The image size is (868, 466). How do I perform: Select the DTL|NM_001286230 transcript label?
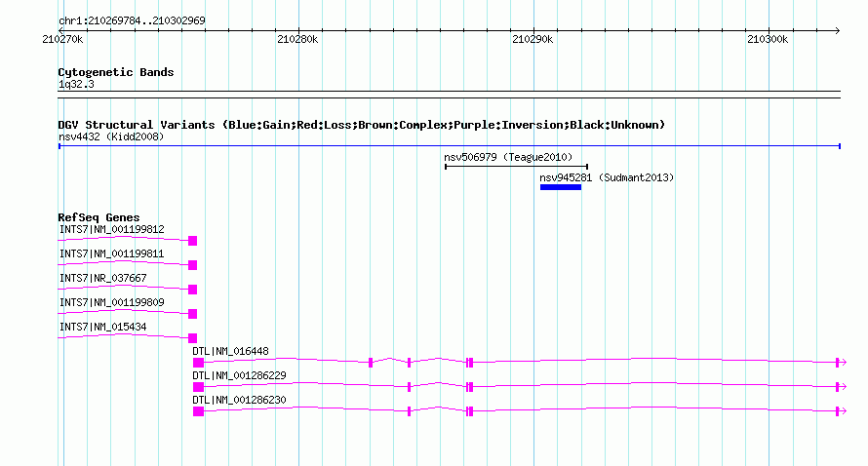(239, 400)
